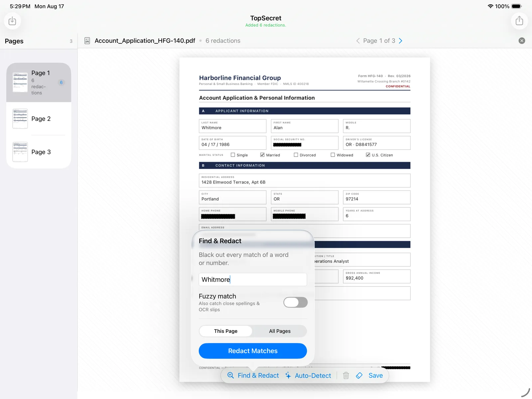Go to next page chevron
The height and width of the screenshot is (399, 532).
[x=401, y=41]
